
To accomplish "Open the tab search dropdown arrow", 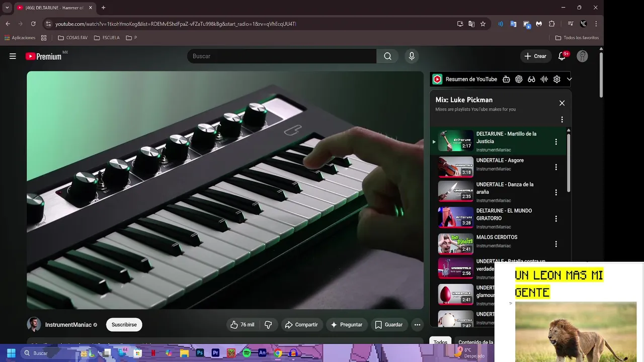I will coord(7,8).
